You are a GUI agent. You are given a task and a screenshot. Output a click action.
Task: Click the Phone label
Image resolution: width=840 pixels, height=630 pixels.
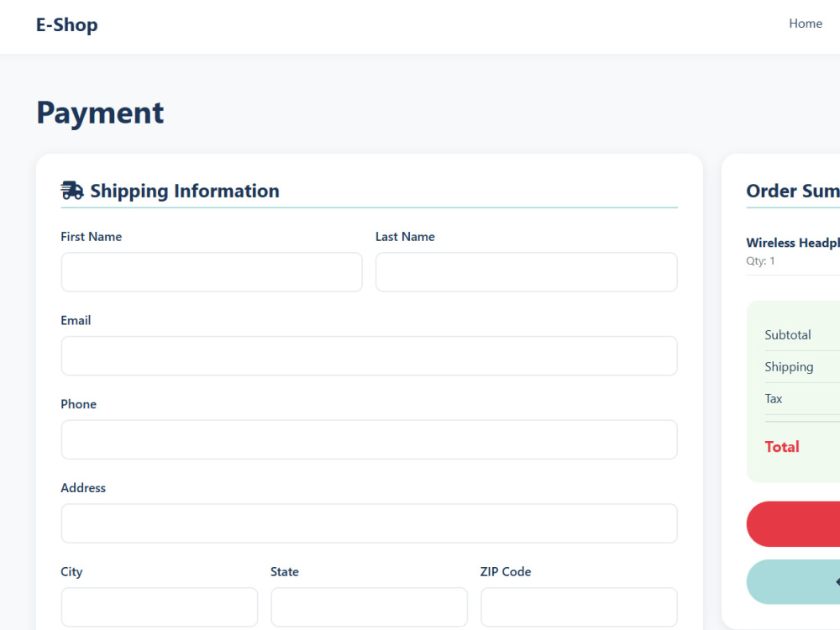point(78,404)
